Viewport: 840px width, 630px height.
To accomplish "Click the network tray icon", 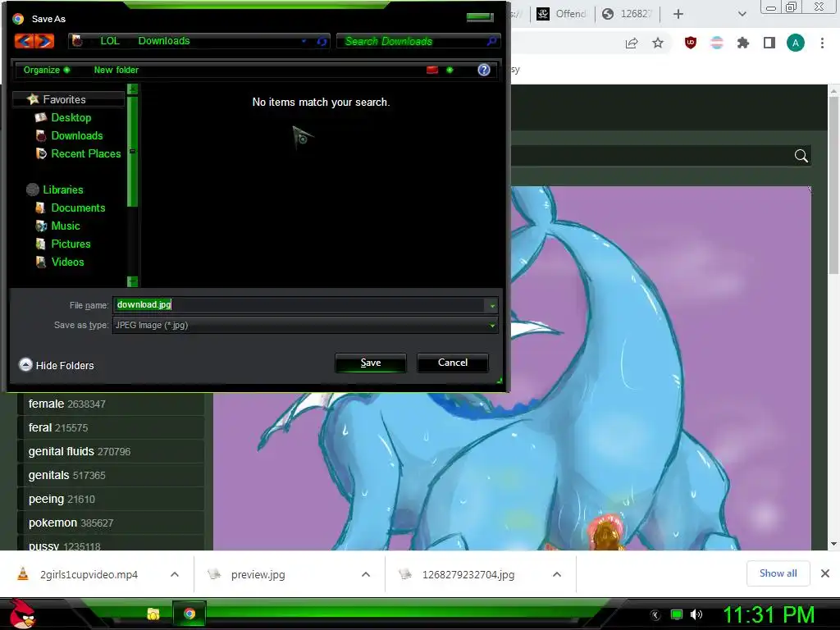I will click(677, 614).
